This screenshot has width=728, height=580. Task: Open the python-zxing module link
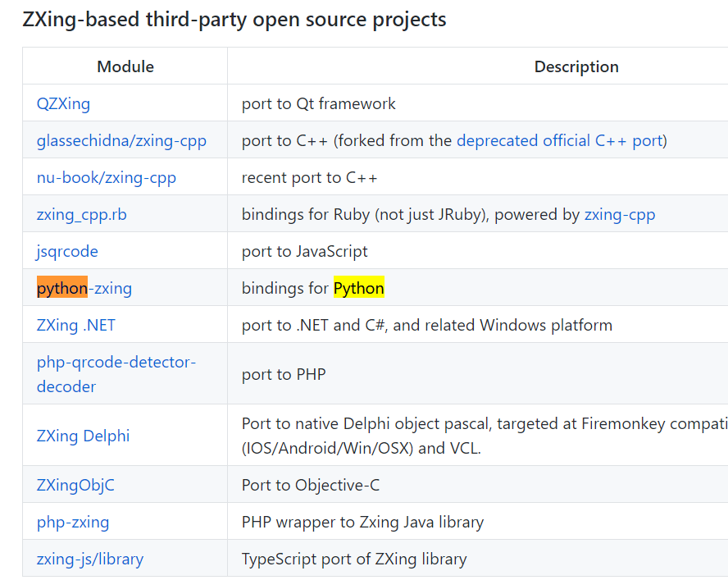84,288
